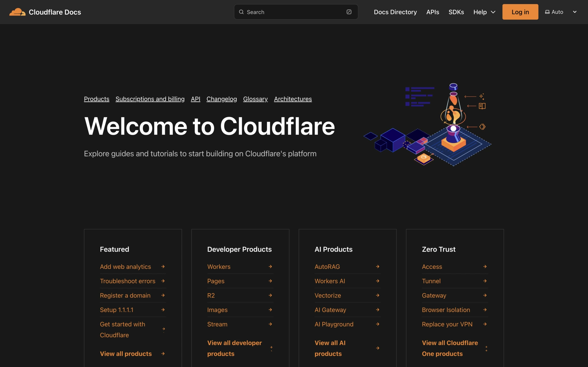Viewport: 588px width, 367px height.
Task: Open SDKs in the top navigation
Action: pyautogui.click(x=456, y=12)
